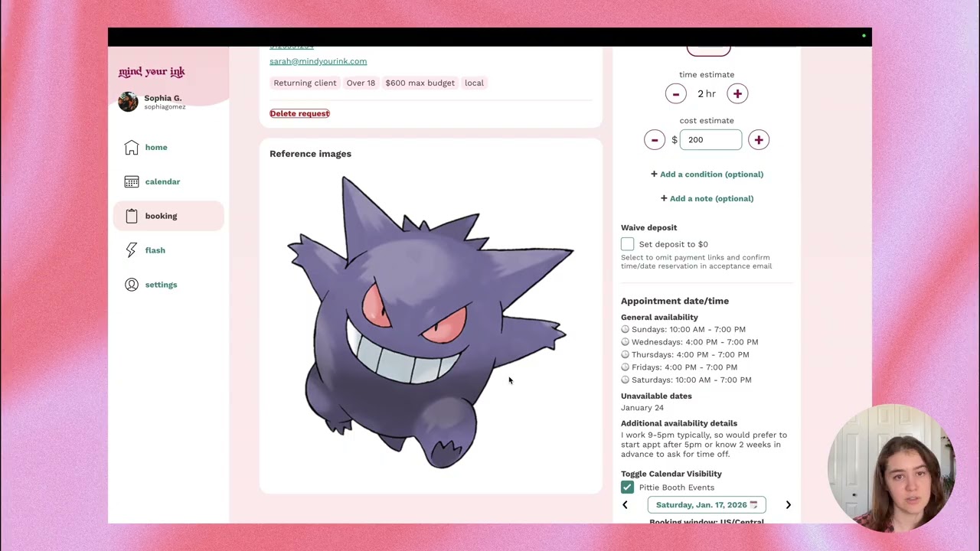Navigate to home page
Screen dimensions: 980x551
[156, 147]
